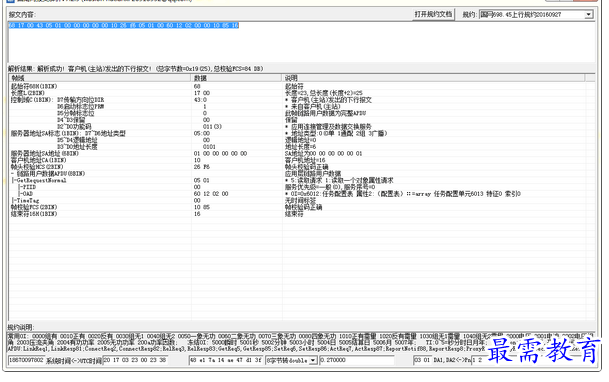Click the 打开规约文档 button
Screen dimensions: 609x382
coord(433,14)
